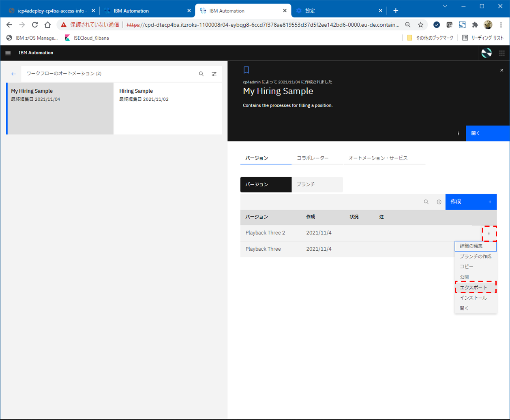Open ISECloud_Kibana bookmark

pyautogui.click(x=87, y=38)
